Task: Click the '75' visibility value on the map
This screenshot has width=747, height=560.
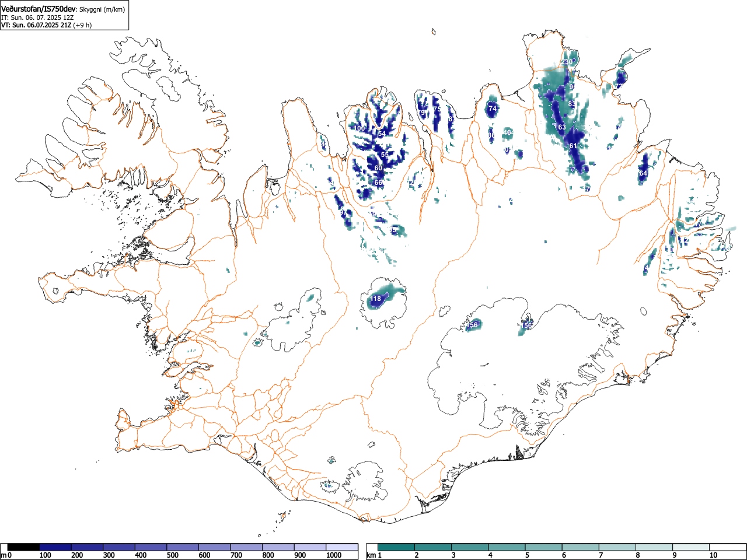Action: (x=437, y=109)
